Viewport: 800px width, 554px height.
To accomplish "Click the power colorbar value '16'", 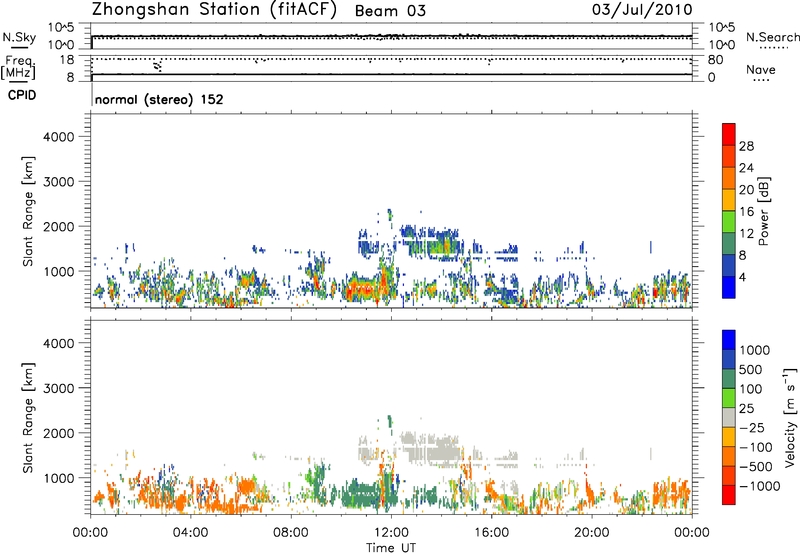I will [746, 212].
